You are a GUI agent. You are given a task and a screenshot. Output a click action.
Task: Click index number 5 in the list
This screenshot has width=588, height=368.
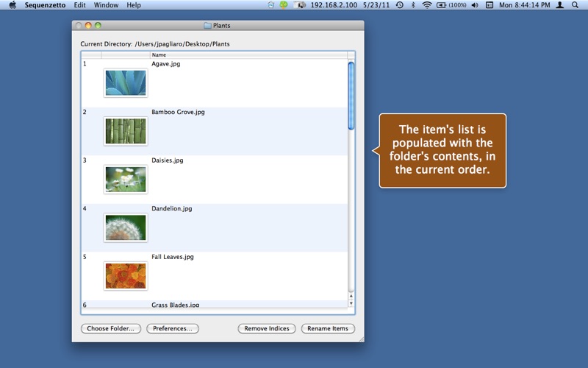pos(85,257)
